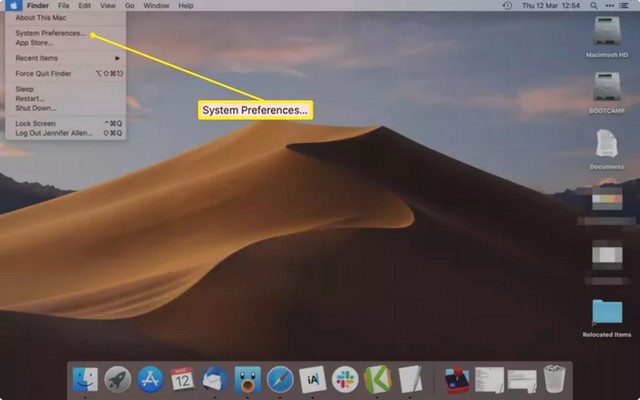Select the Macintosh HD desktop drive
Viewport: 640px width, 400px height.
tap(607, 35)
